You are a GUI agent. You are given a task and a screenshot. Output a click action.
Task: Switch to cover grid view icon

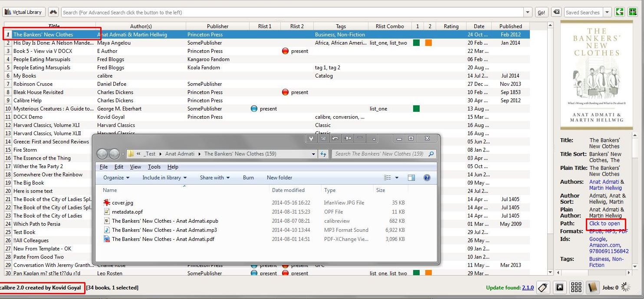pyautogui.click(x=576, y=287)
